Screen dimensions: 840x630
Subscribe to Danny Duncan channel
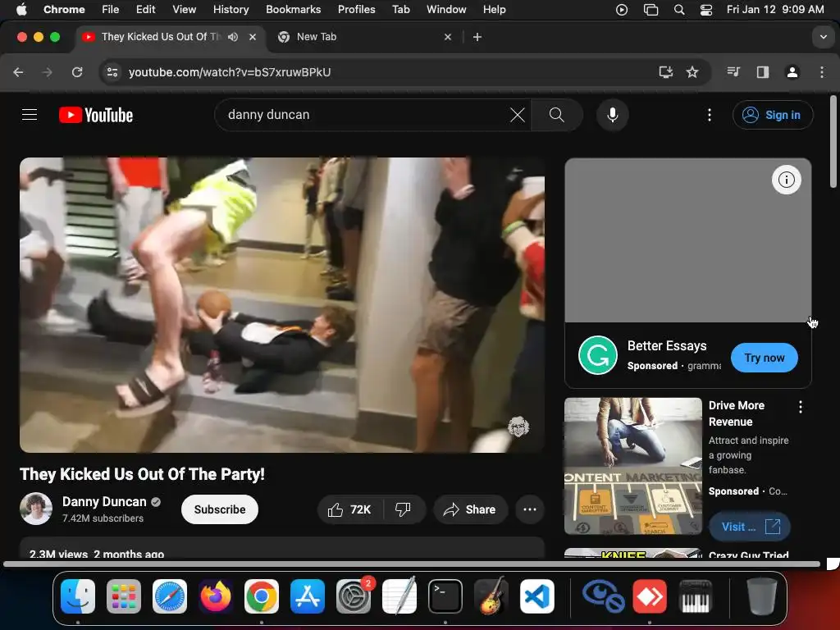(x=220, y=509)
